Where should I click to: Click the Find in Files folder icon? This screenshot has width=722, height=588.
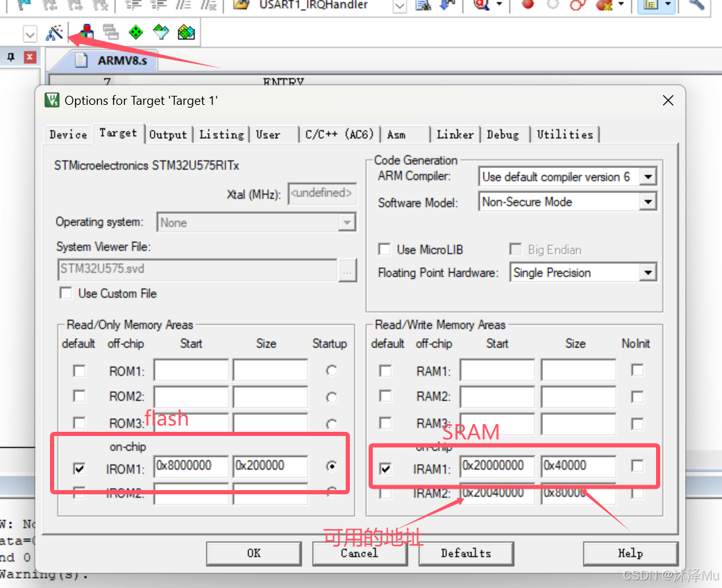click(x=241, y=5)
